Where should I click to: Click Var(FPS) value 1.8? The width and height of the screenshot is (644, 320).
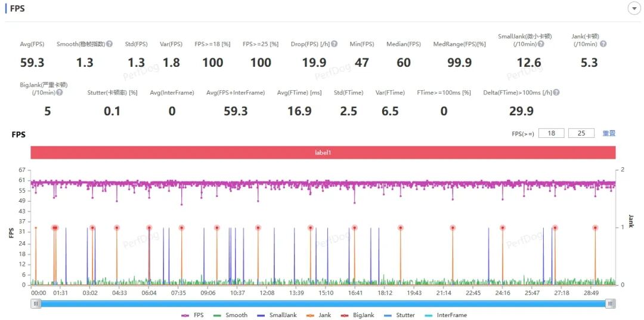(x=171, y=63)
